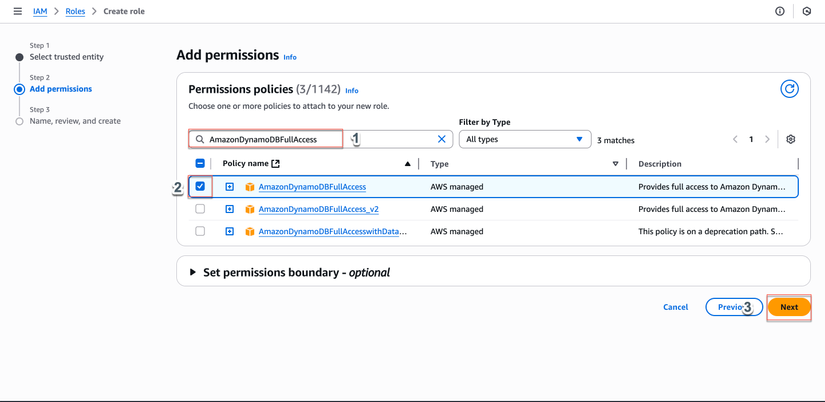Uncheck the AmazonDynamoDBFullAccess policy checkbox
The width and height of the screenshot is (825, 402).
coord(200,186)
